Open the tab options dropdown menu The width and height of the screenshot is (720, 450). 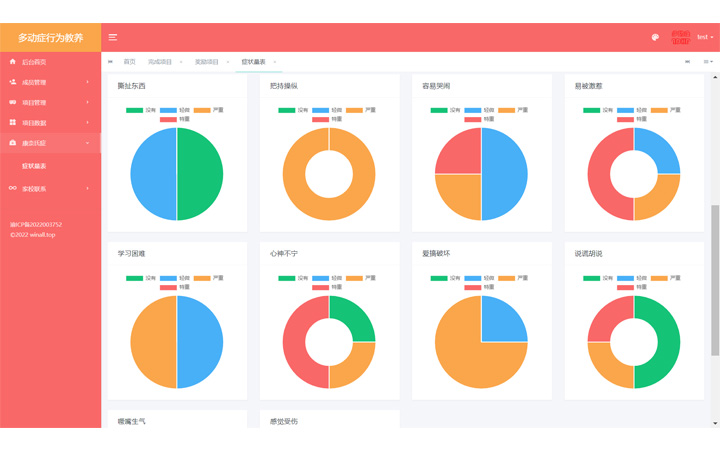click(x=707, y=62)
